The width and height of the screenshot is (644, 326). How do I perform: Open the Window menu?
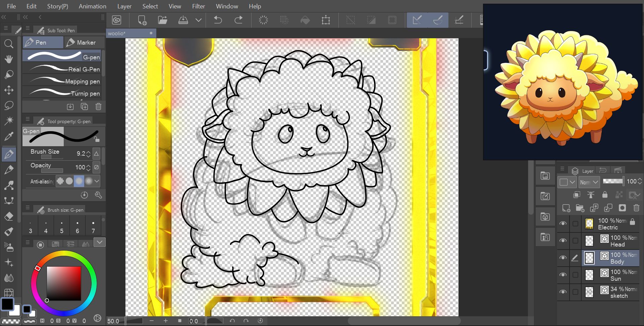point(227,6)
